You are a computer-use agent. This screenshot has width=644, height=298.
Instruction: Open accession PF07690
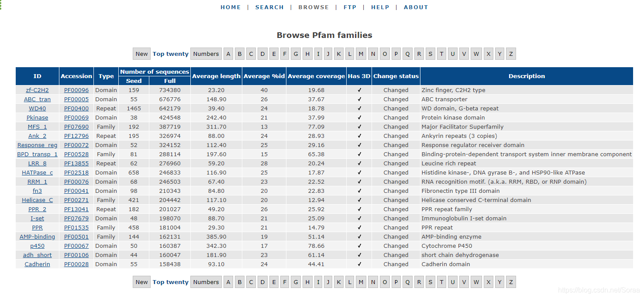coord(76,127)
